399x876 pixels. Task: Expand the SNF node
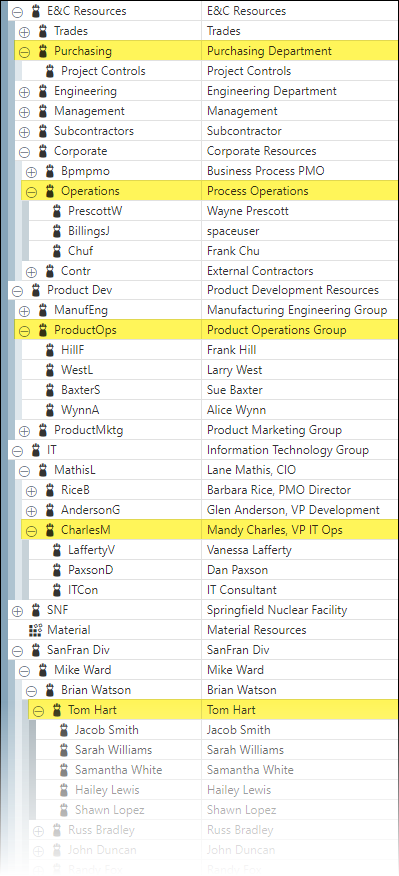tap(17, 611)
